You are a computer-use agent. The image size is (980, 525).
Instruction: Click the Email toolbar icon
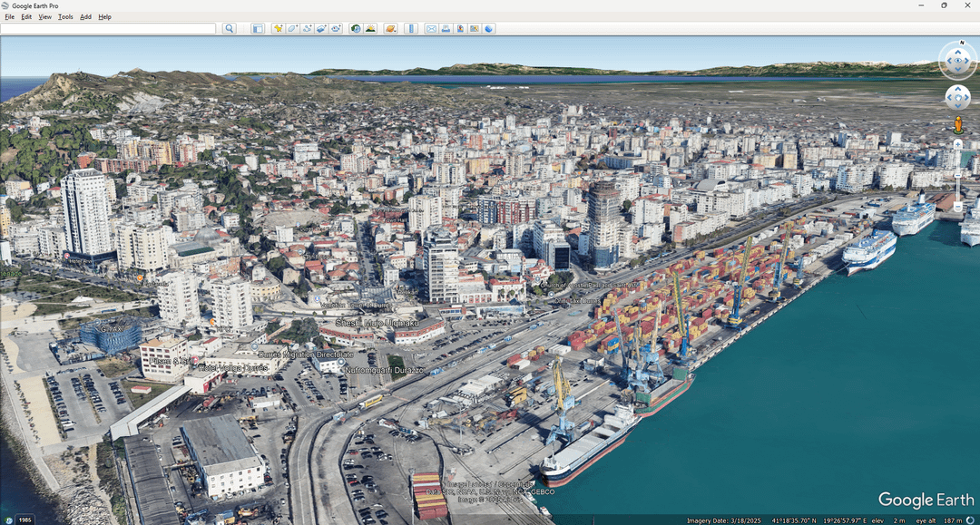(x=431, y=29)
